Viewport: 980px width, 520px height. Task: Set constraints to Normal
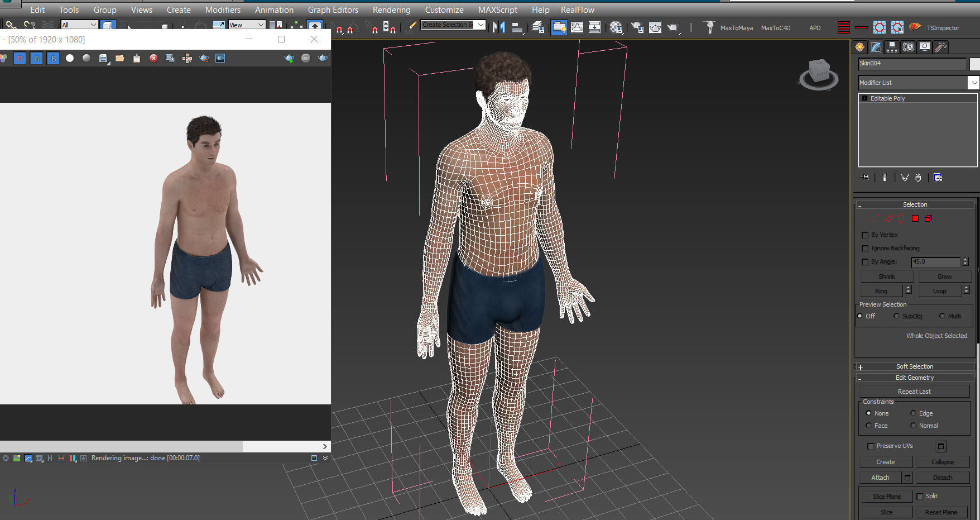pos(913,426)
